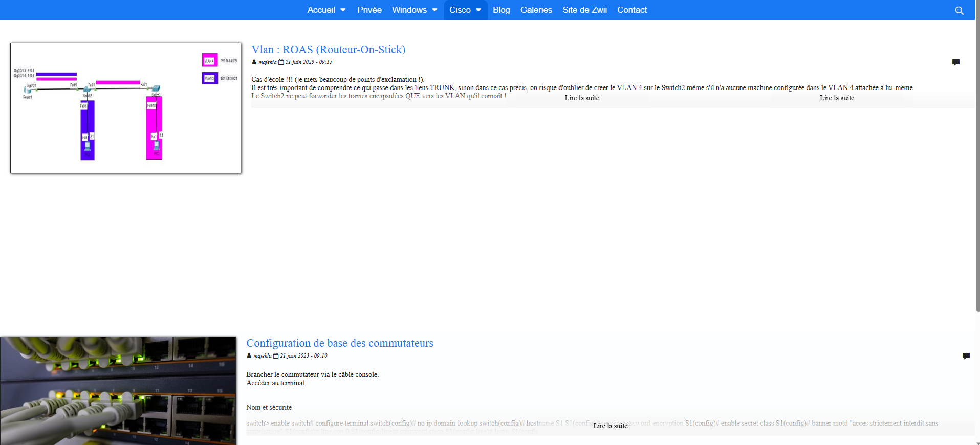
Task: Go to the Privée menu item
Action: [369, 10]
